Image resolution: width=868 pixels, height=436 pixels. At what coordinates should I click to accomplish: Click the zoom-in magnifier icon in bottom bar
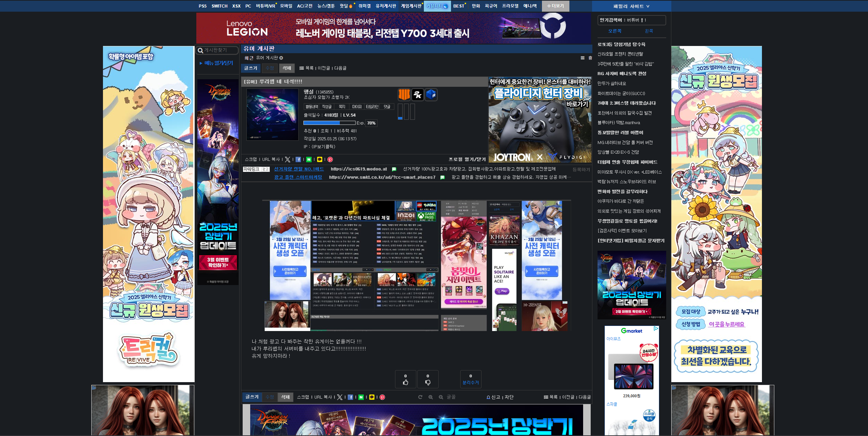pos(430,397)
